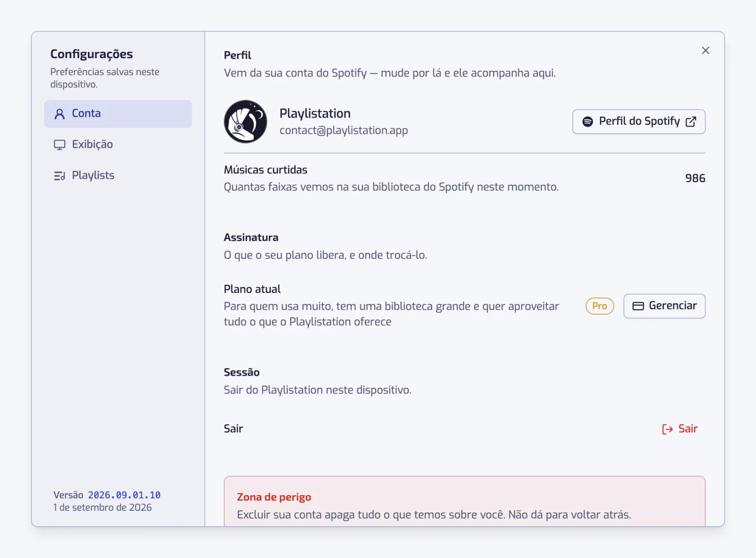
Task: Open Perfil do Spotify button
Action: 639,122
